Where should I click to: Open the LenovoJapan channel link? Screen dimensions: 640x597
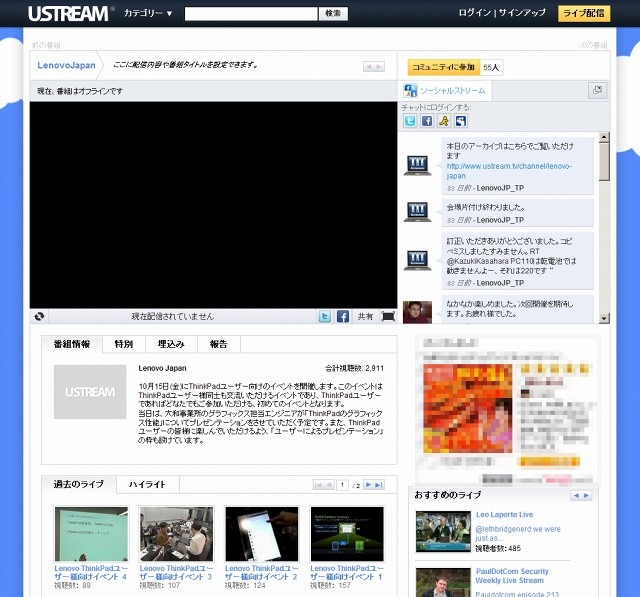click(x=66, y=65)
